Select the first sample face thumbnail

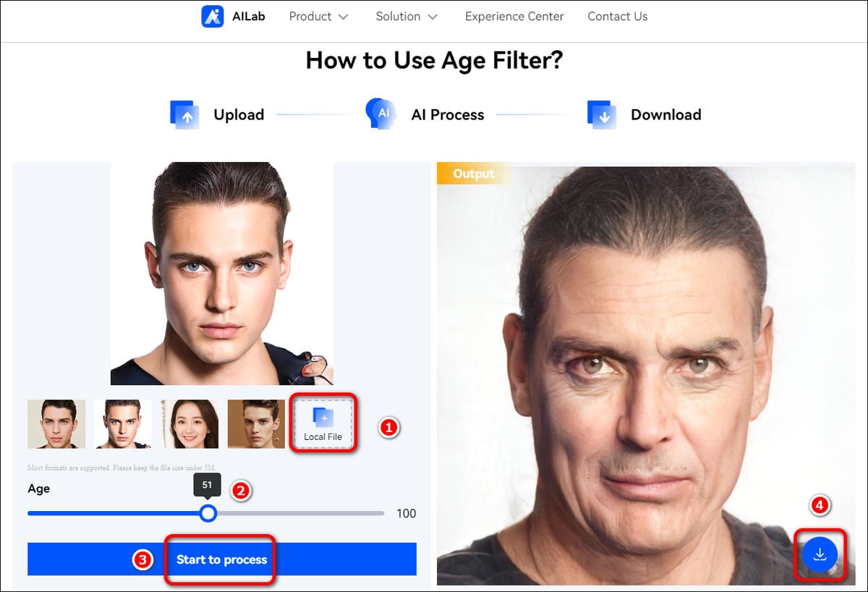(56, 424)
